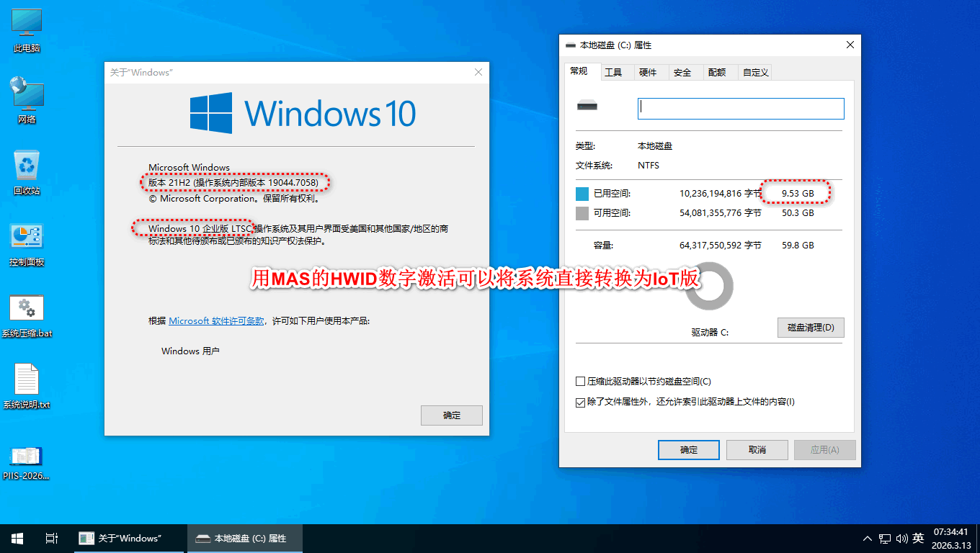This screenshot has width=980, height=553.
Task: Click the 54,081,355,776 字节 value
Action: point(721,213)
